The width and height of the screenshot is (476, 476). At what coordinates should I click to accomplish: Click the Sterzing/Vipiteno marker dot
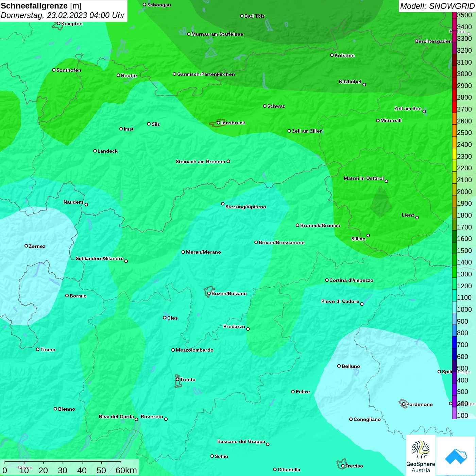coord(223,204)
